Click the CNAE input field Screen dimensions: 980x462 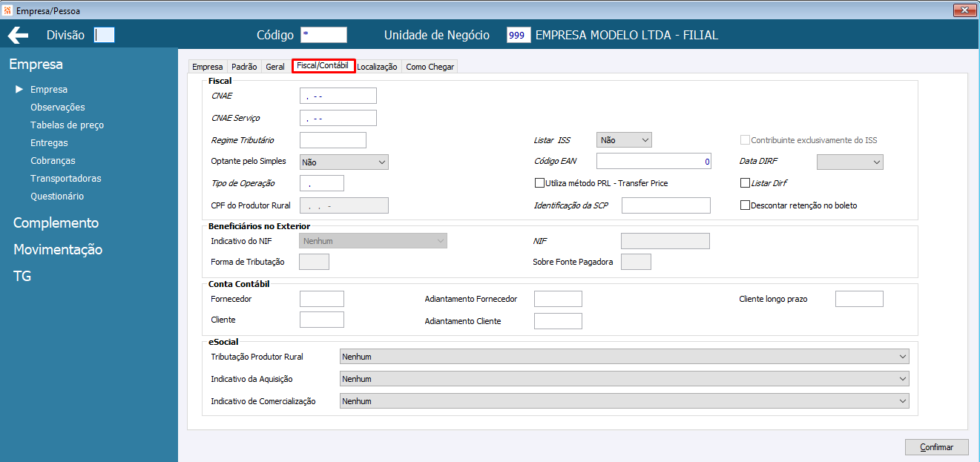pyautogui.click(x=338, y=96)
